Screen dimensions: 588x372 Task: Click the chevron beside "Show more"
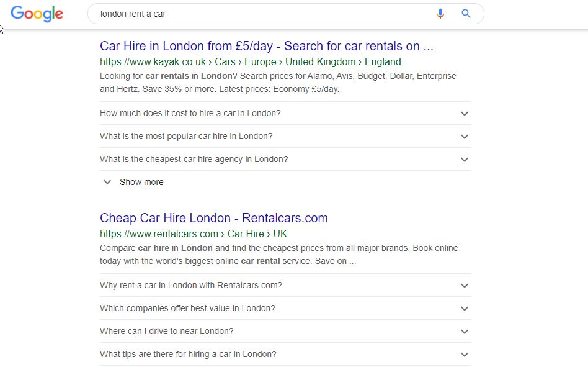click(x=107, y=182)
